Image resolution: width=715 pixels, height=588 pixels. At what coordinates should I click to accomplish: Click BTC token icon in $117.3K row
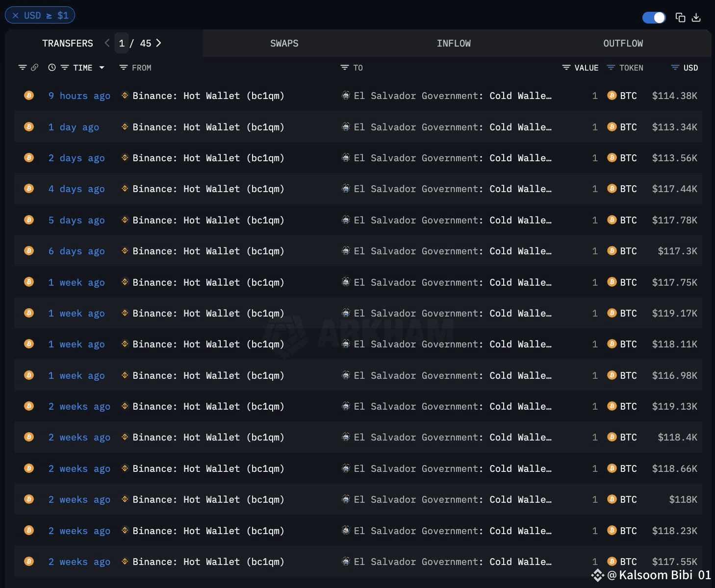(612, 251)
